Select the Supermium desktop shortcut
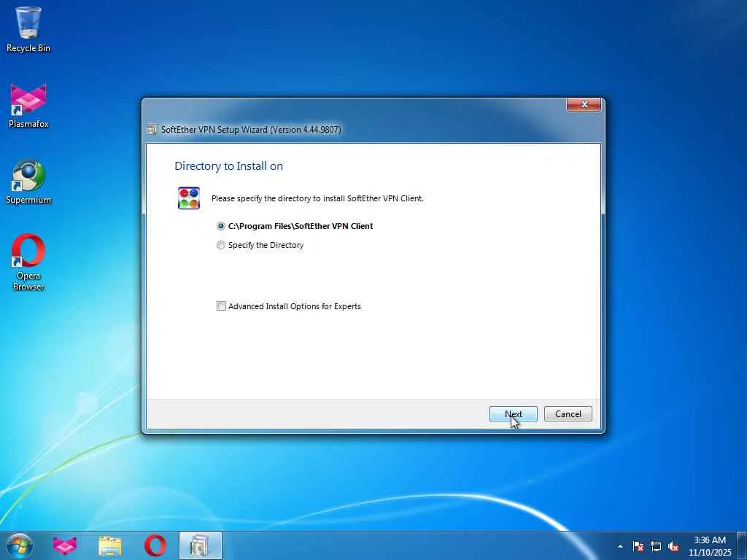Viewport: 747px width, 560px height. click(28, 182)
